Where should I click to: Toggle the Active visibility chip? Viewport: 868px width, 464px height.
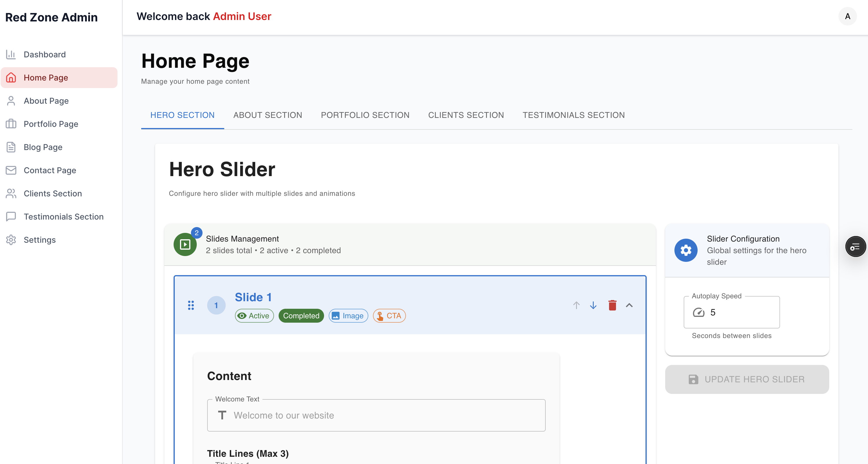254,316
